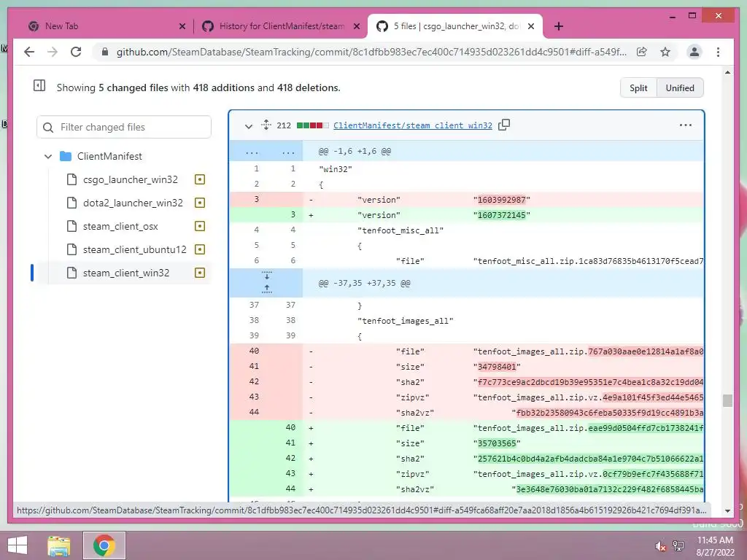The height and width of the screenshot is (560, 747).
Task: Select added size value "35703565"
Action: pos(496,443)
